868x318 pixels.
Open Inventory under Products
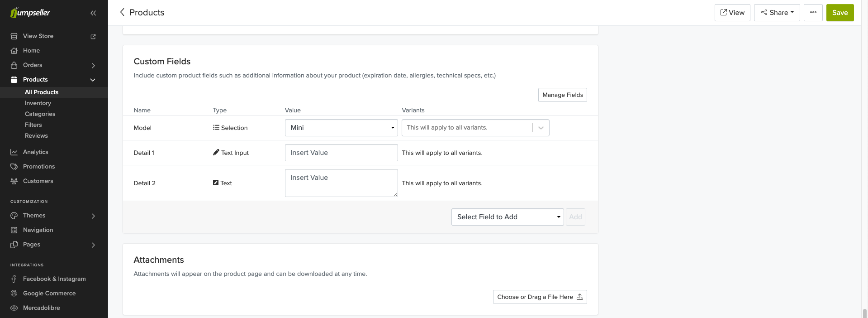point(38,103)
